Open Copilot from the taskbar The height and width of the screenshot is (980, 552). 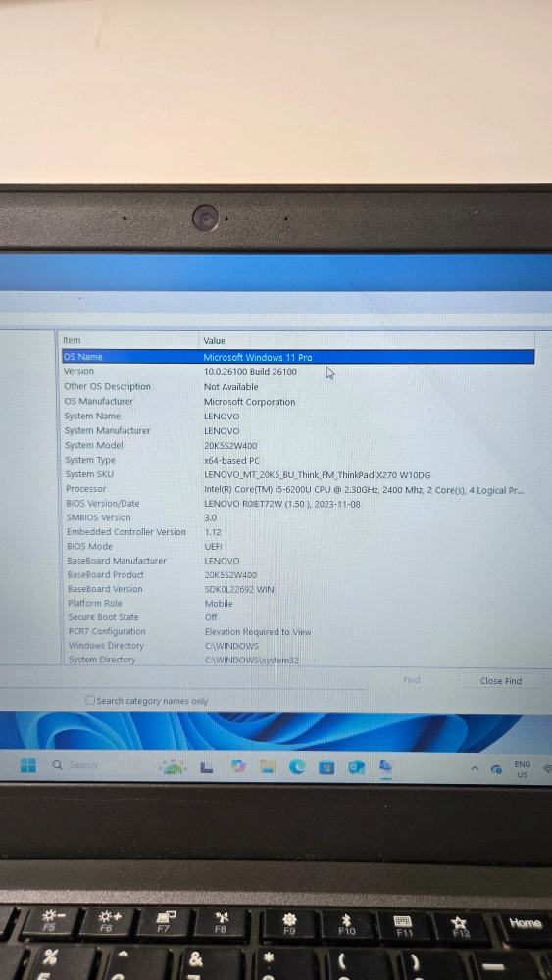(237, 766)
